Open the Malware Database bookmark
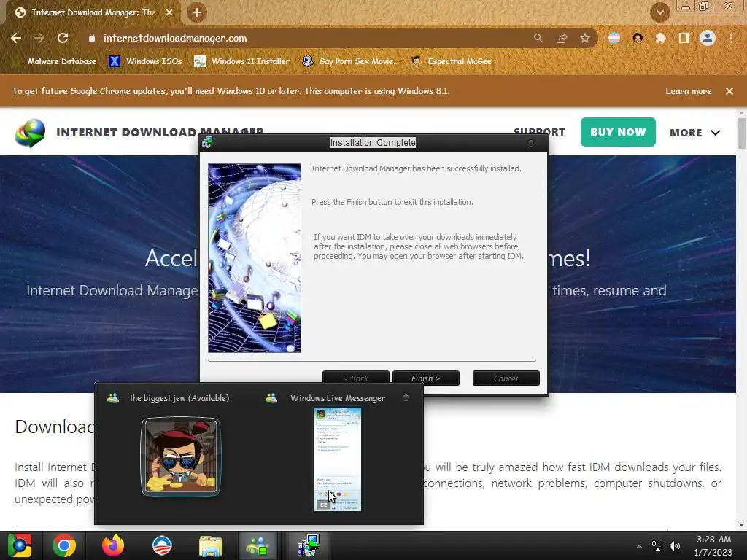The width and height of the screenshot is (747, 560). point(55,61)
